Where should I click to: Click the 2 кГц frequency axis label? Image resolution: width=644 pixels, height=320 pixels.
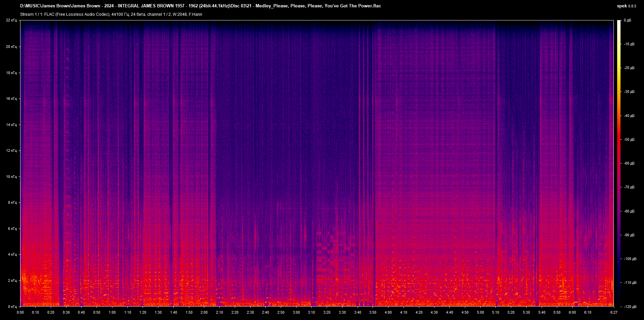(x=12, y=280)
